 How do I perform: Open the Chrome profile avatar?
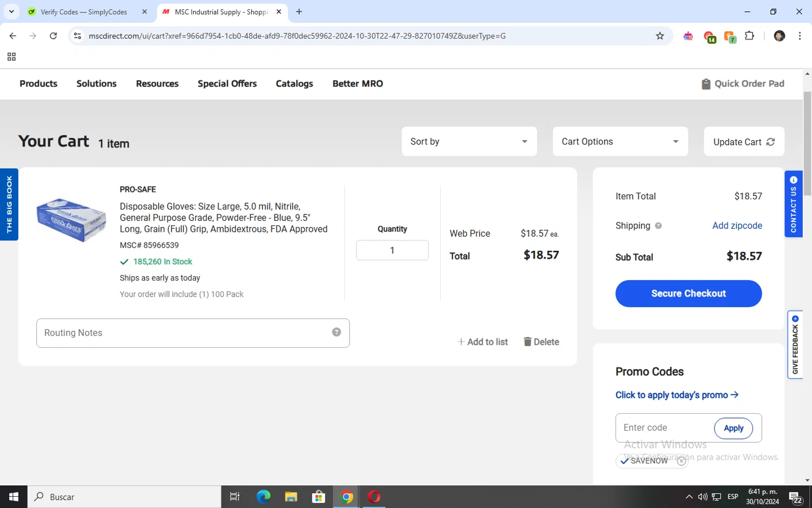(x=779, y=36)
